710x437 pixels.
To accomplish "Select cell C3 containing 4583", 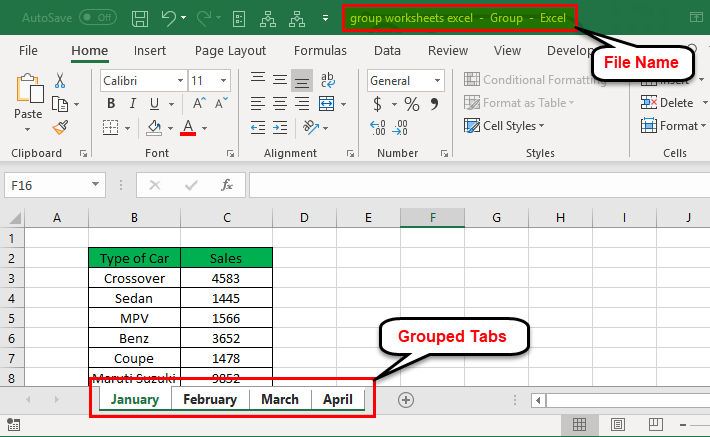I will pyautogui.click(x=226, y=278).
